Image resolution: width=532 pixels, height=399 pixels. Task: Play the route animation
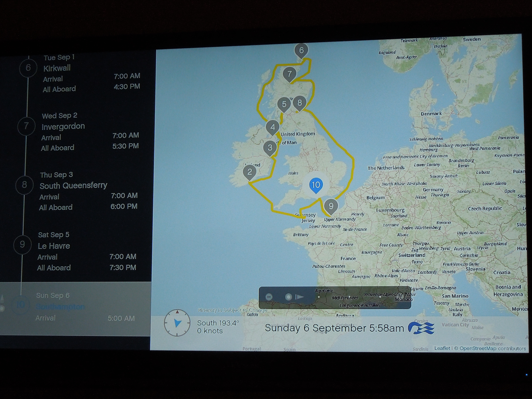[299, 297]
